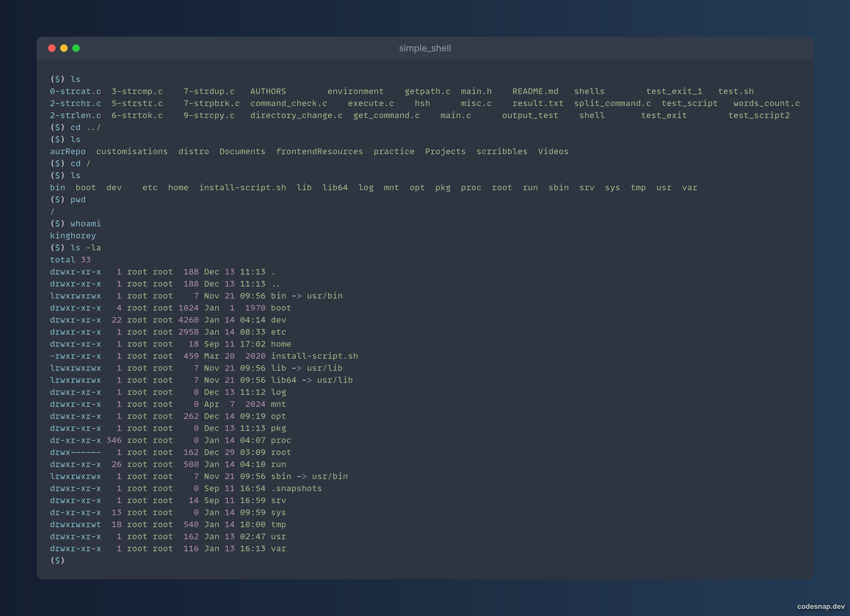Click Documents directory name
This screenshot has height=616, width=850.
pyautogui.click(x=242, y=151)
